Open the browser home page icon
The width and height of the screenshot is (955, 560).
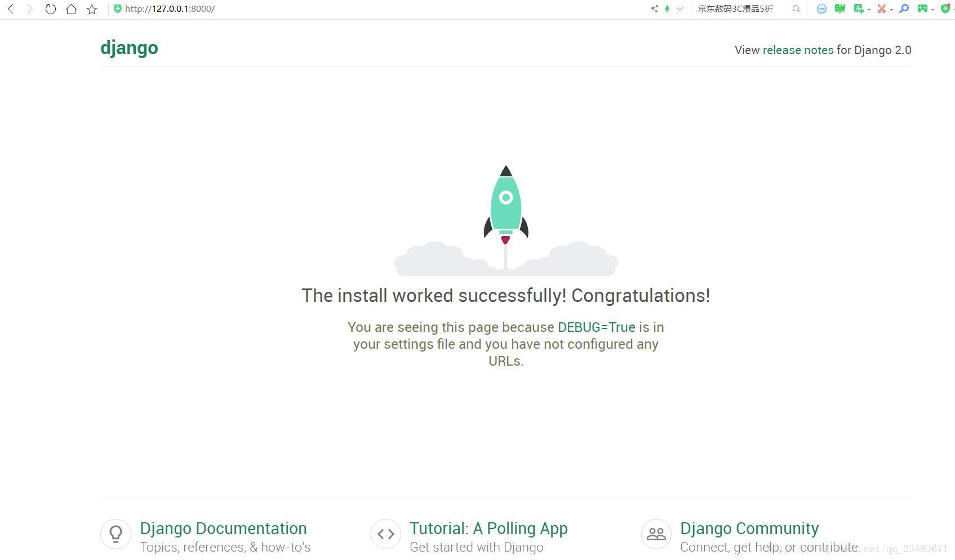(71, 8)
